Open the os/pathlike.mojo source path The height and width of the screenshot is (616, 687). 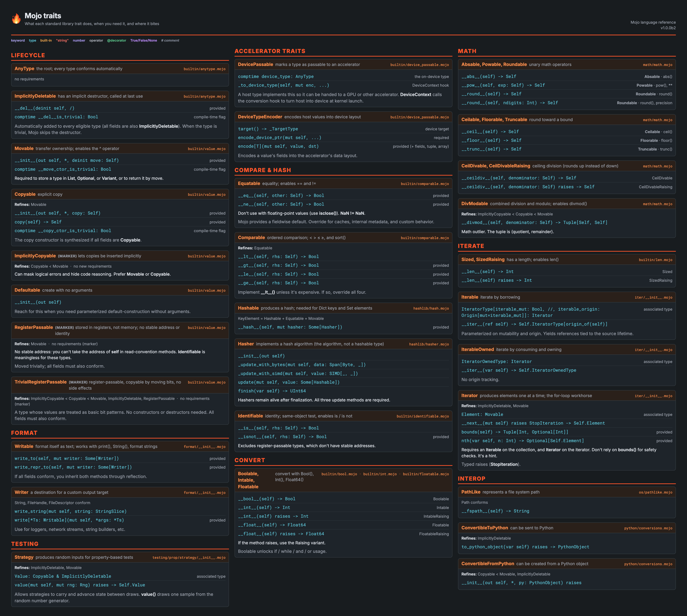pyautogui.click(x=656, y=492)
